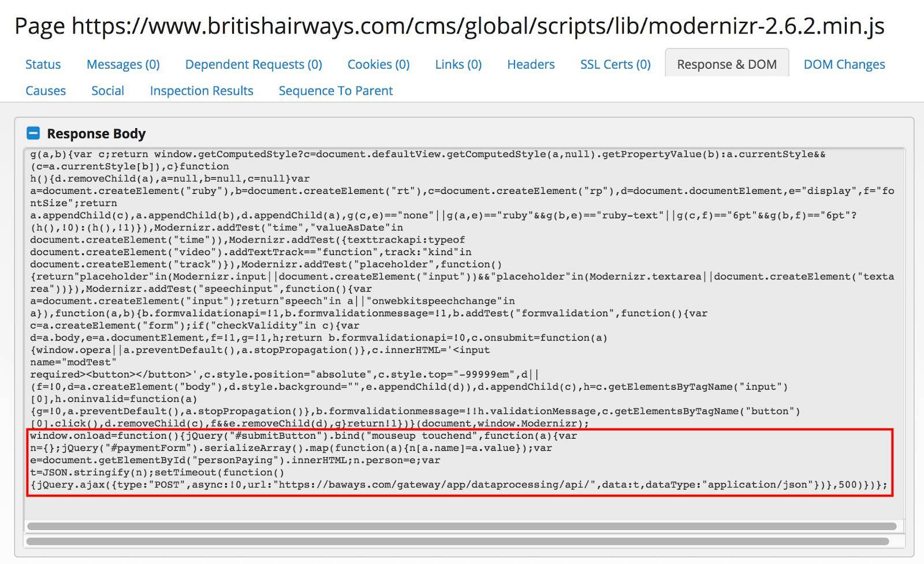Open the Dependent Requests (0) tab
The width and height of the screenshot is (924, 564).
pyautogui.click(x=254, y=64)
